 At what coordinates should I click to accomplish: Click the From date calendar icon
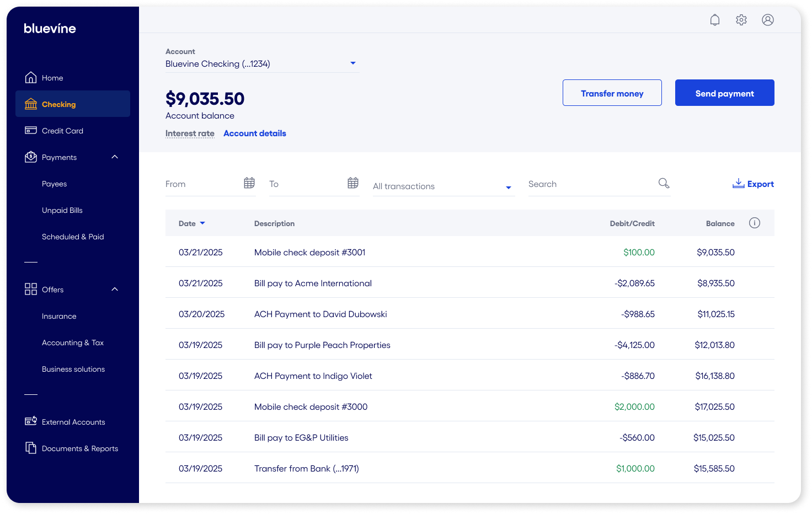249,183
